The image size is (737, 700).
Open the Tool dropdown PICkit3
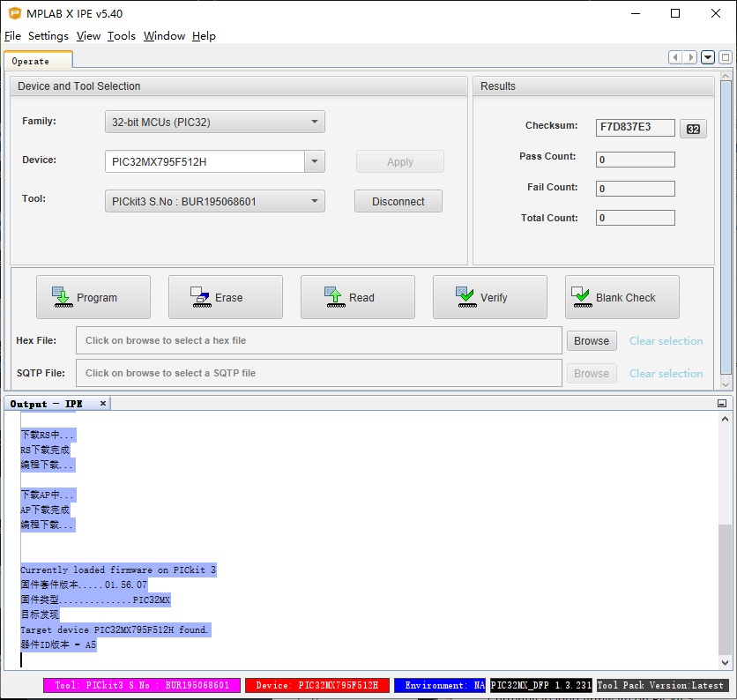click(215, 201)
